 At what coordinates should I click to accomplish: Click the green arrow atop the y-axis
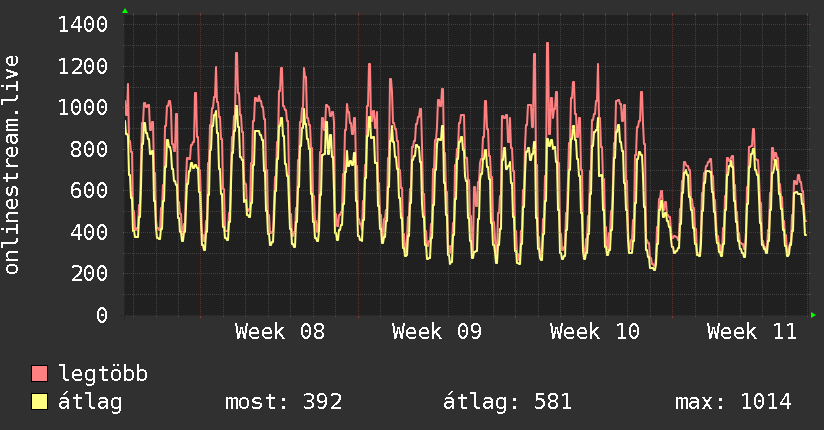pos(125,11)
